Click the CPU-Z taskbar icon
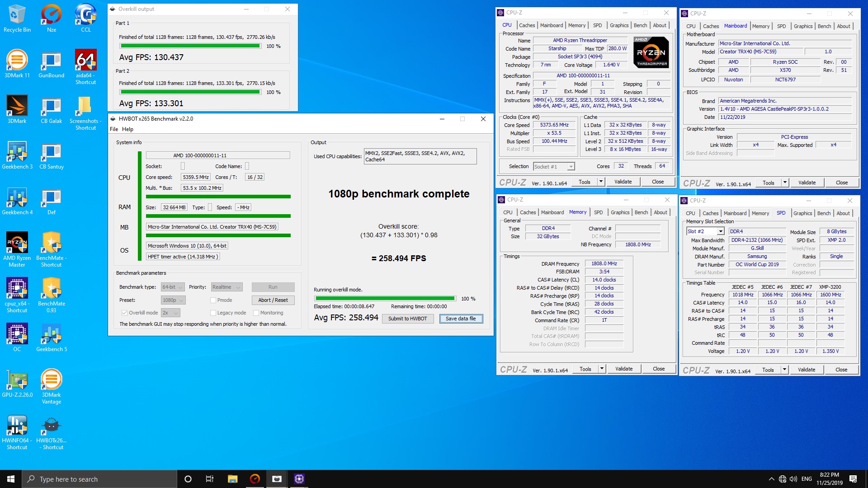868x488 pixels. pyautogui.click(x=299, y=479)
